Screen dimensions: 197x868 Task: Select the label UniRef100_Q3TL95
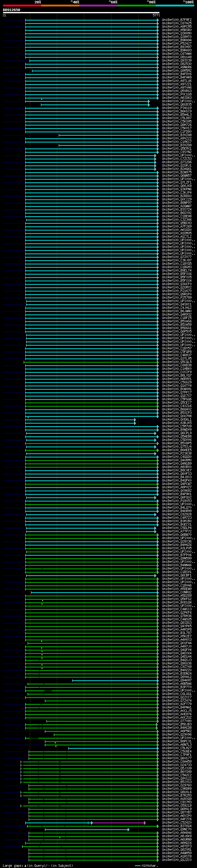177,358
